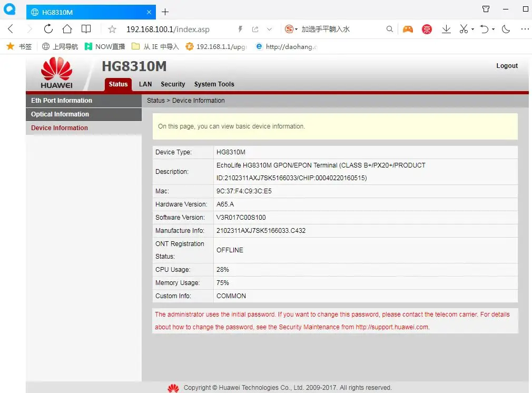Log out using the Logout link
Viewport: 532px width, 393px height.
(x=507, y=66)
